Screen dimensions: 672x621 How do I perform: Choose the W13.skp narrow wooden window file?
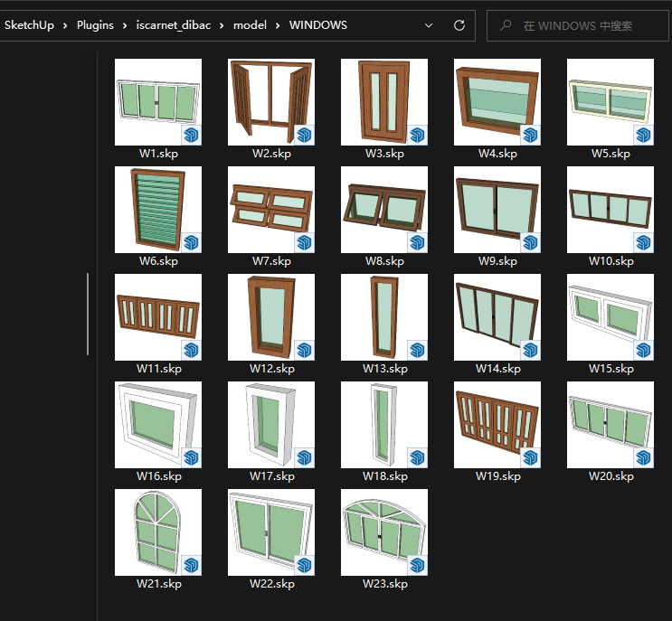click(384, 317)
